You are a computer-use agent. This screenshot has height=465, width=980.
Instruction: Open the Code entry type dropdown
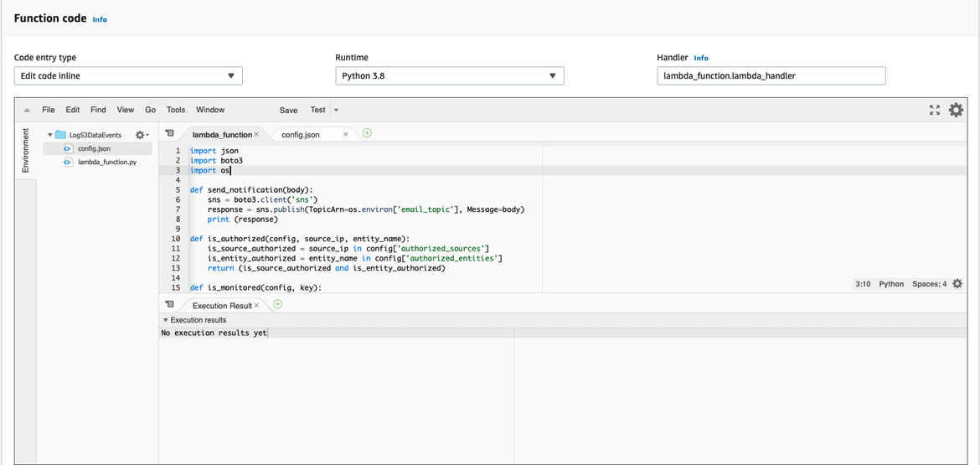[x=128, y=76]
